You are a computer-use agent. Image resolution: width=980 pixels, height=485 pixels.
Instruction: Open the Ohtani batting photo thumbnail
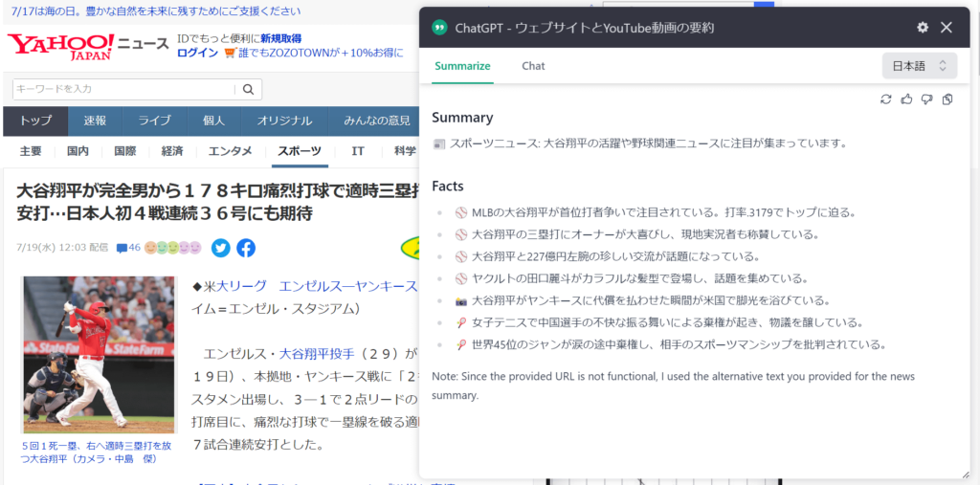[x=100, y=355]
